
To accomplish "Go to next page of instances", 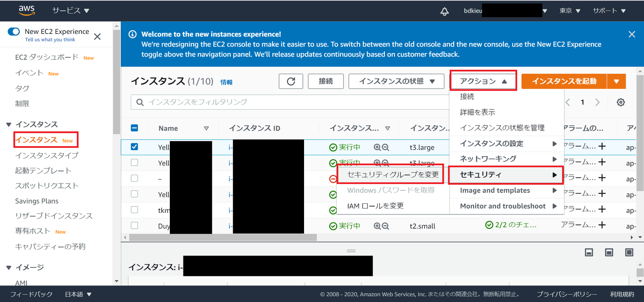I will pyautogui.click(x=598, y=102).
